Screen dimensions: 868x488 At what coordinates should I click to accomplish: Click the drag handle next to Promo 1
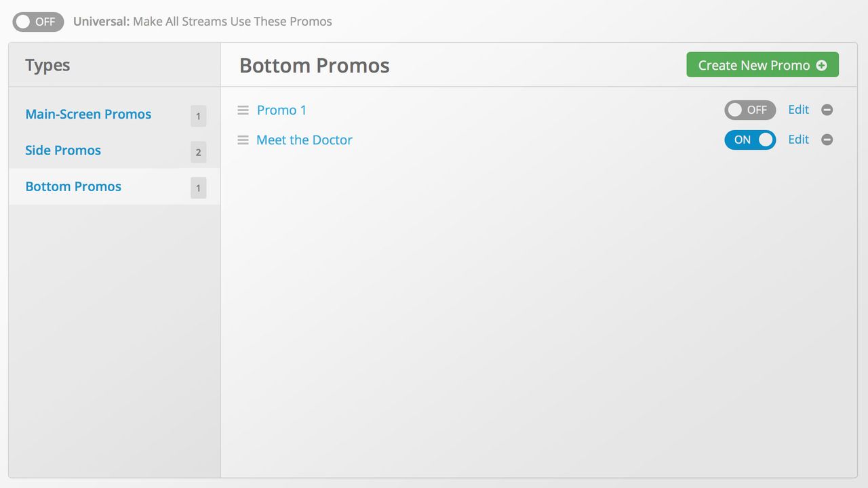[243, 110]
